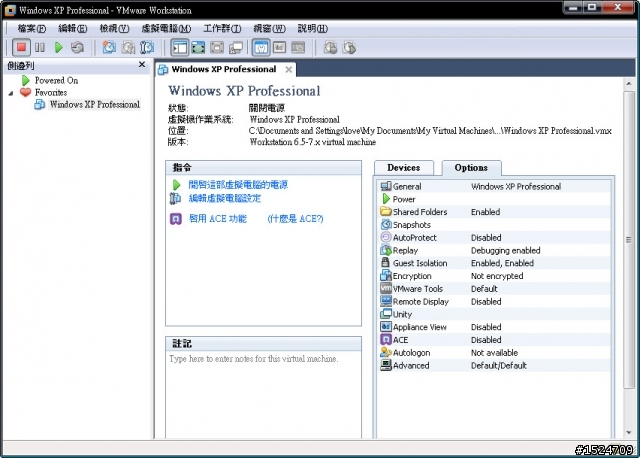Click the full screen mode toolbar icon
The height and width of the screenshot is (458, 640).
click(x=198, y=48)
